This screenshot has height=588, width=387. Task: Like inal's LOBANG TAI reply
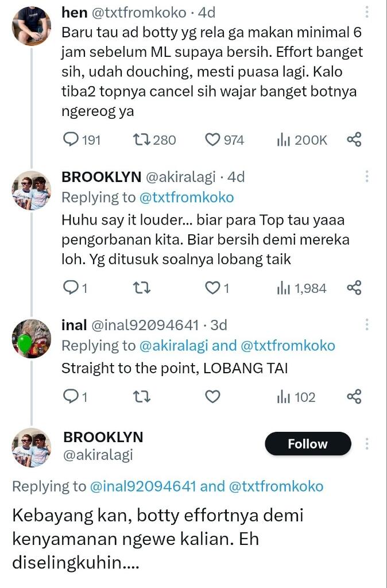coord(213,397)
